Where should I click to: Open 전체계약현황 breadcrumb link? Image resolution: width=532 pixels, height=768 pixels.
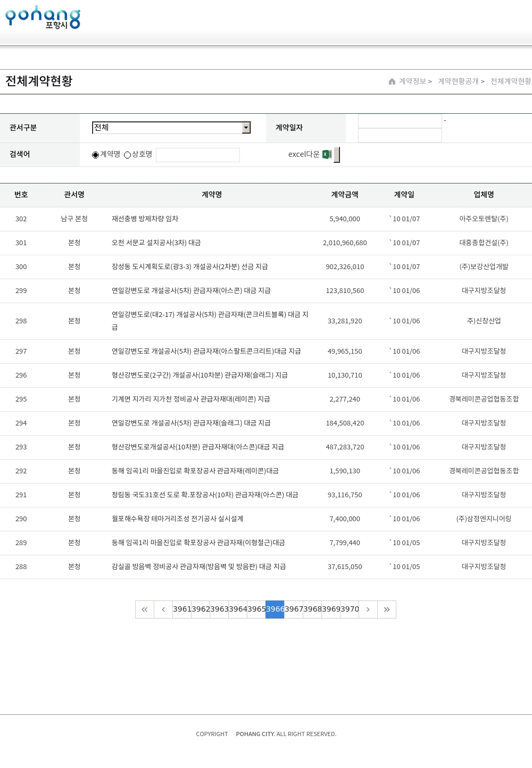tap(511, 81)
